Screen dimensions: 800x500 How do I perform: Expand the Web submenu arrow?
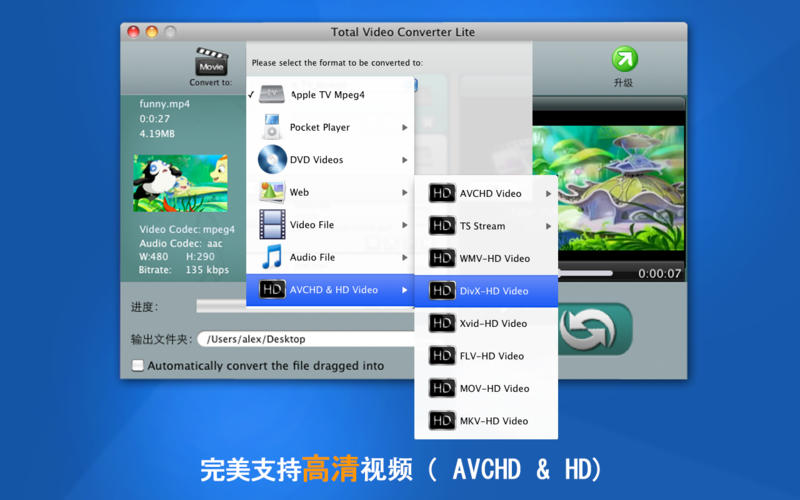pyautogui.click(x=405, y=192)
